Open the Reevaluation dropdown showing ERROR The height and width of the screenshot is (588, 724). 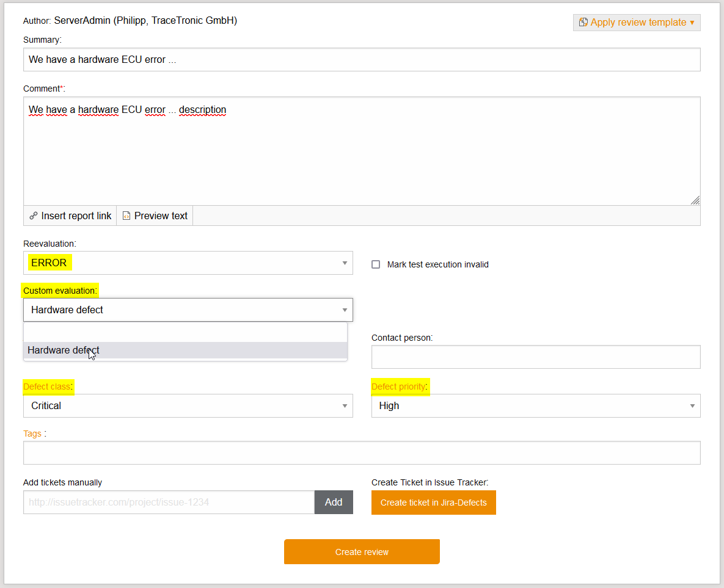pyautogui.click(x=344, y=263)
